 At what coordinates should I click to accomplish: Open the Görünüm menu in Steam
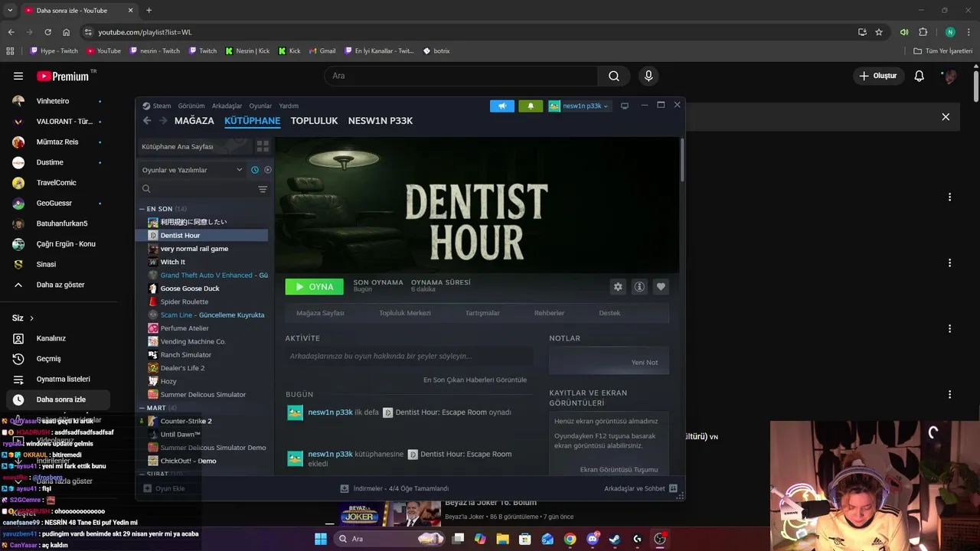point(191,106)
